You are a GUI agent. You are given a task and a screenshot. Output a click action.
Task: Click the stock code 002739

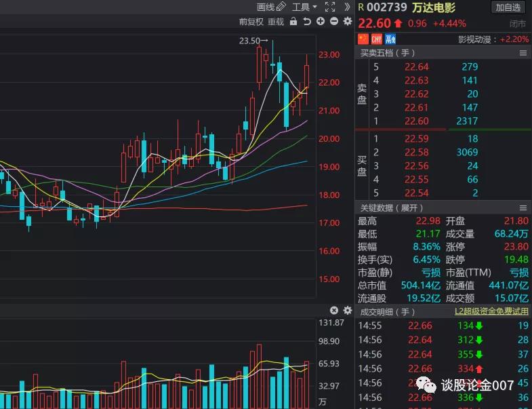pos(386,7)
